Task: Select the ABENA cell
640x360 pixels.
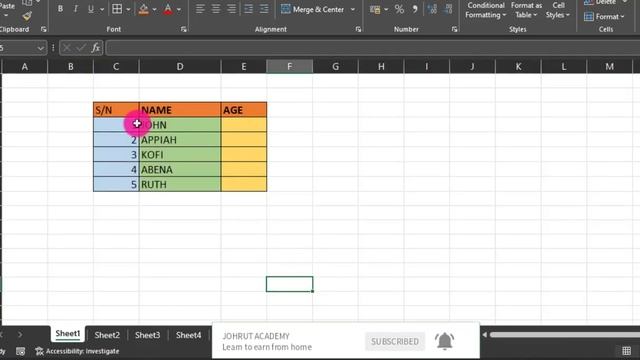Action: (x=180, y=169)
